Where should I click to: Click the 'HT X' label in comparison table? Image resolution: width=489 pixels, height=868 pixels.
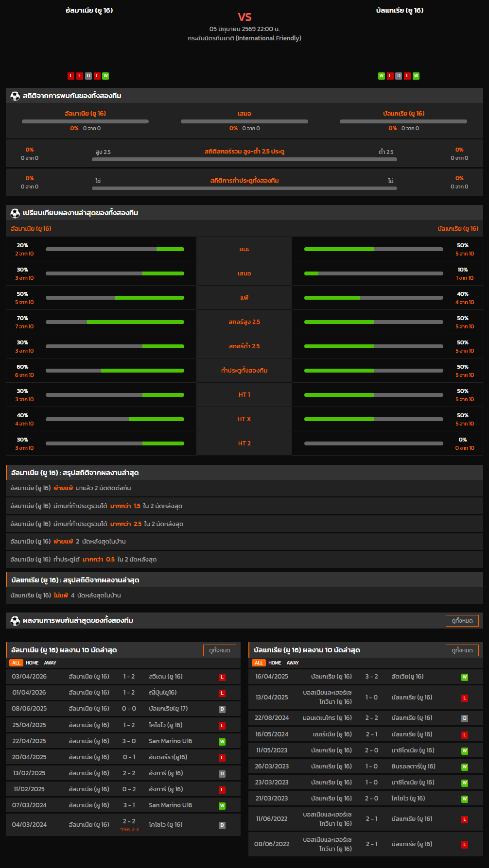tap(244, 419)
